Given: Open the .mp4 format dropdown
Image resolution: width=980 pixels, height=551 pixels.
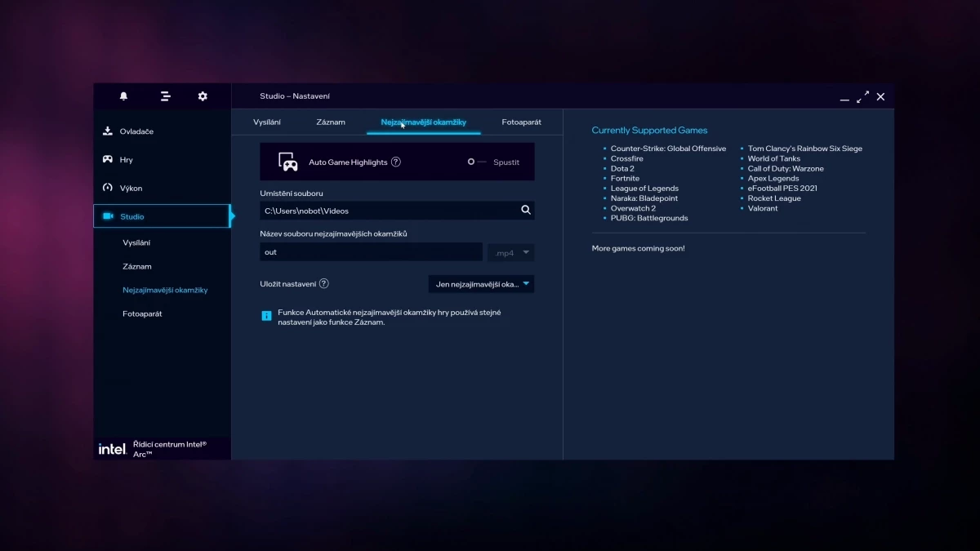Looking at the screenshot, I should click(x=512, y=253).
